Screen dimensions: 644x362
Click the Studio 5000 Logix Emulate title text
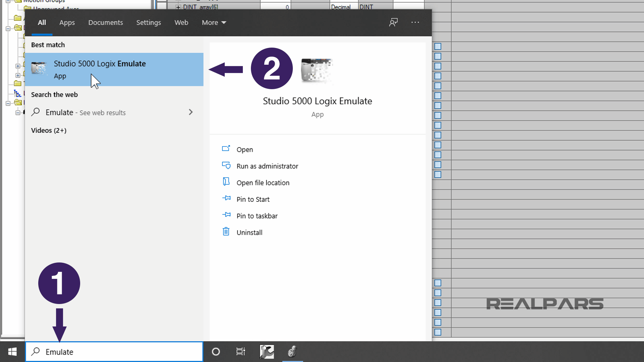tap(317, 101)
